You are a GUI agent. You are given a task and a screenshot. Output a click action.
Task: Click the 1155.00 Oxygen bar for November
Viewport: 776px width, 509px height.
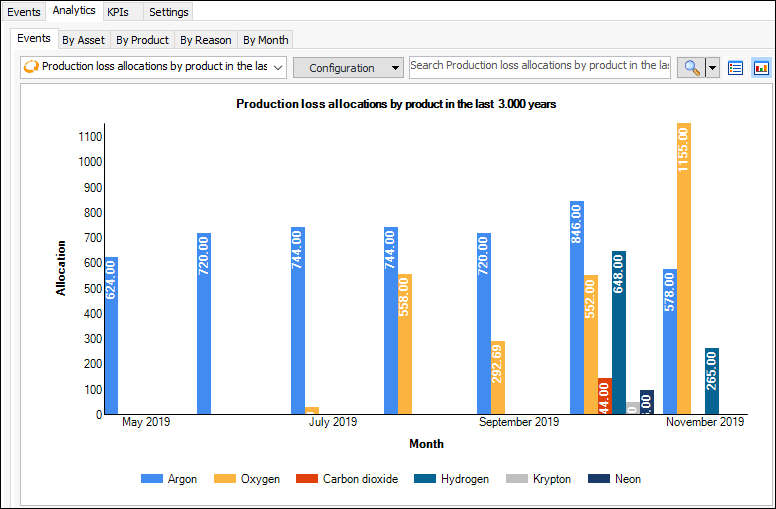[684, 268]
